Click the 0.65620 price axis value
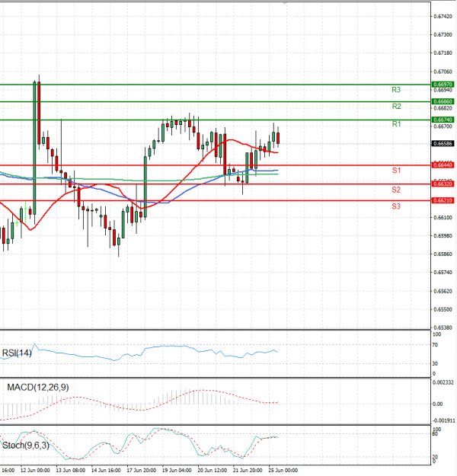 [x=443, y=291]
